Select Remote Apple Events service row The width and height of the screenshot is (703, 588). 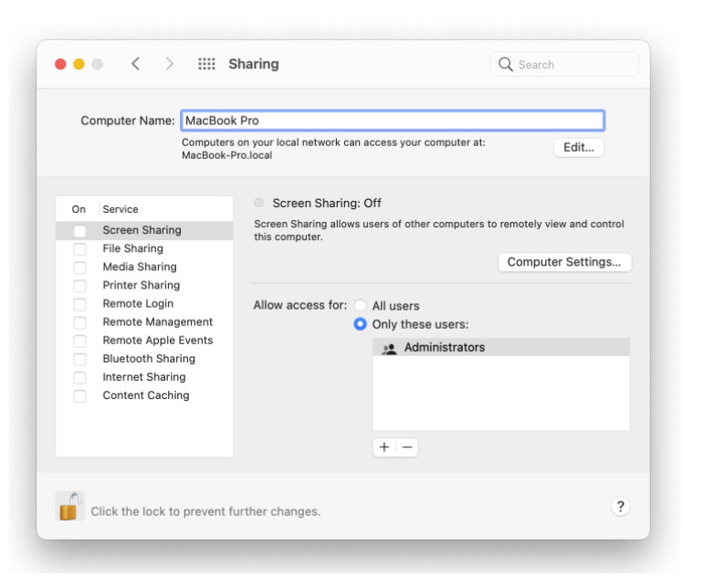(144, 341)
